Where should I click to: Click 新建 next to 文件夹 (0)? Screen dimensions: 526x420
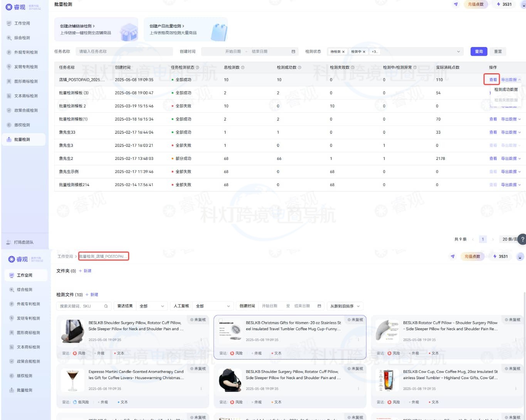pyautogui.click(x=86, y=271)
